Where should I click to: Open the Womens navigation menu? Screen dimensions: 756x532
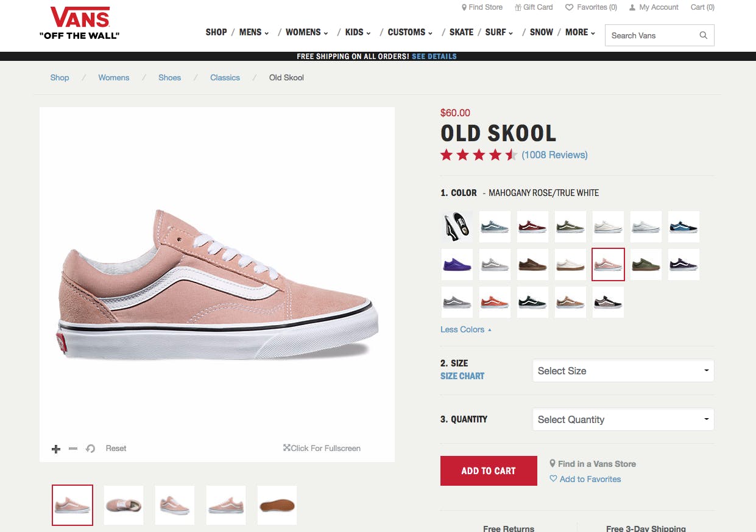tap(306, 32)
